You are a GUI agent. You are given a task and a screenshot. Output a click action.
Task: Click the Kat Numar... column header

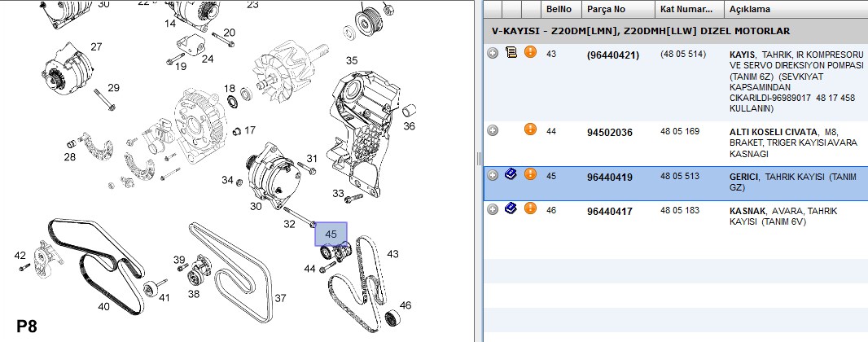click(x=689, y=9)
